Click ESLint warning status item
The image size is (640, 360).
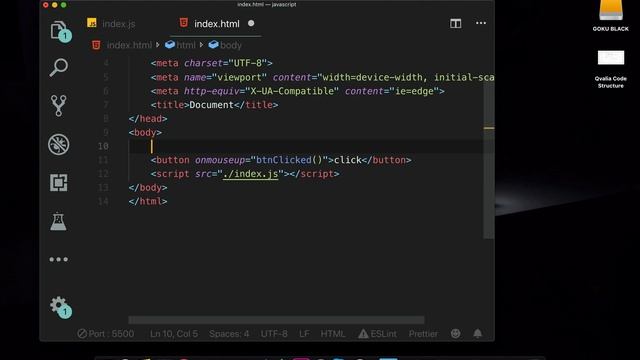tap(377, 334)
